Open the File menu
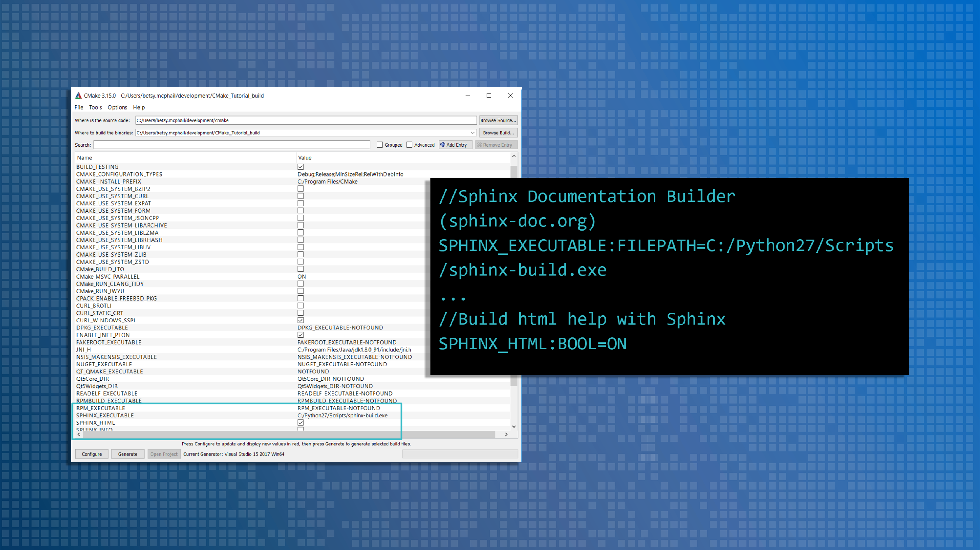The image size is (980, 550). [79, 107]
